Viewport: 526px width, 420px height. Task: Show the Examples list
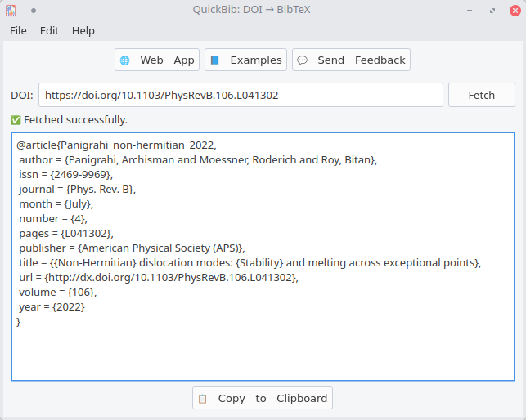(x=246, y=60)
